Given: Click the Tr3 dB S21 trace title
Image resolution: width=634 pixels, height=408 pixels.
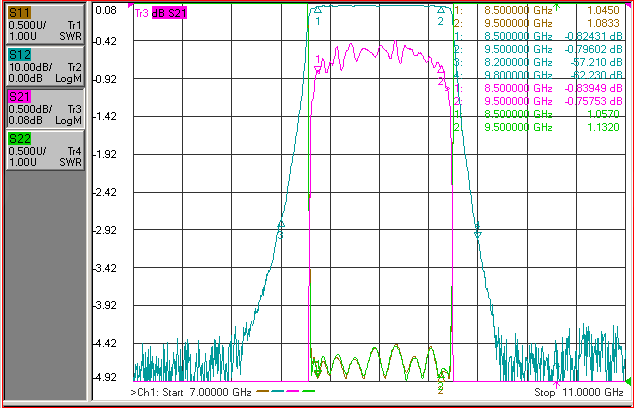Looking at the screenshot, I should click(161, 13).
